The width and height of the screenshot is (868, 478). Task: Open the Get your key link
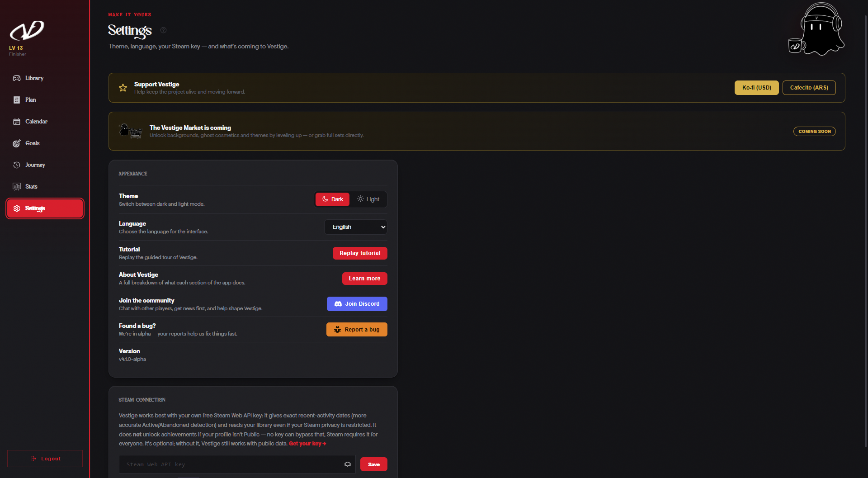point(307,444)
